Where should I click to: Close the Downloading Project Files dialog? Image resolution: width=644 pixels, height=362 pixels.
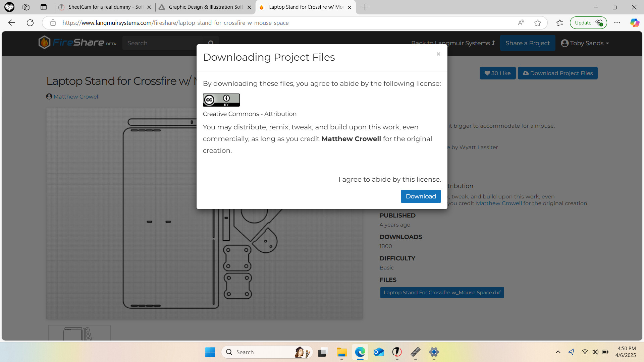[438, 54]
